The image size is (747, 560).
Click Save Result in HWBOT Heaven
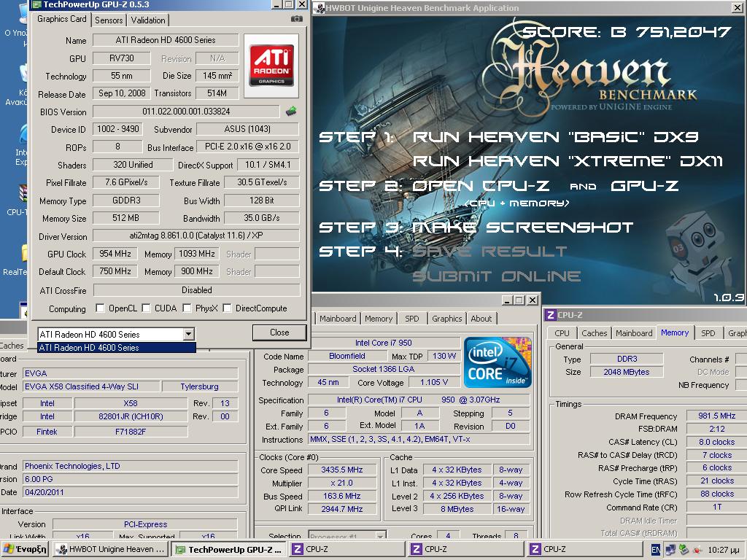click(x=489, y=251)
